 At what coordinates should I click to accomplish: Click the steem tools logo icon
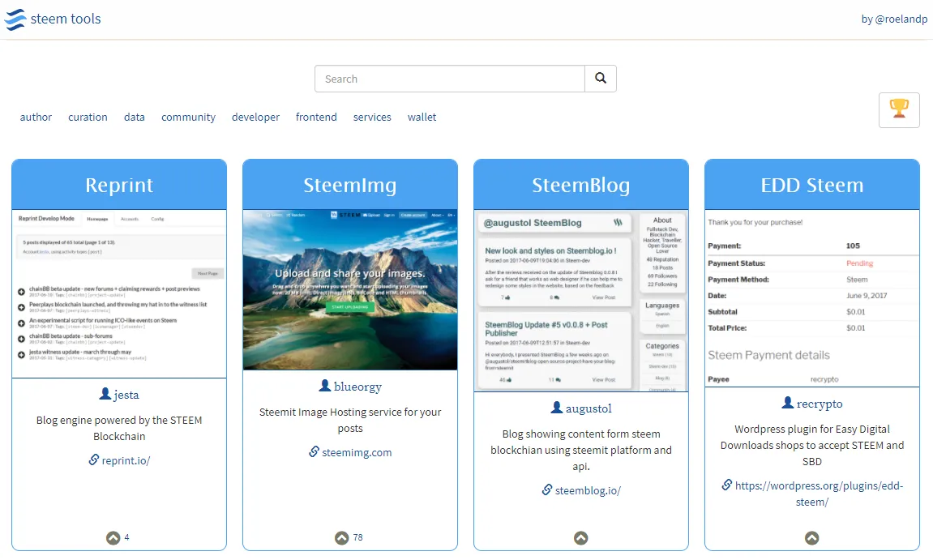point(15,19)
